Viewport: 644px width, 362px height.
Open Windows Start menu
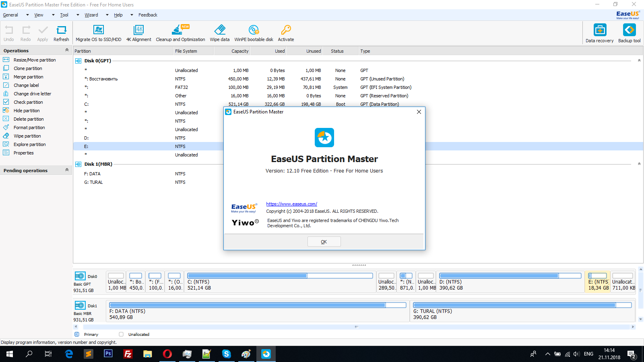(x=10, y=354)
